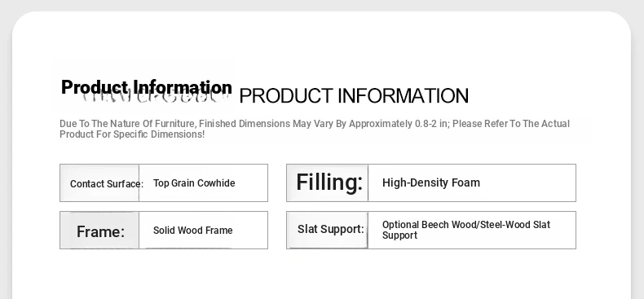
Task: Select the Contact Surface label cell
Action: (99, 183)
